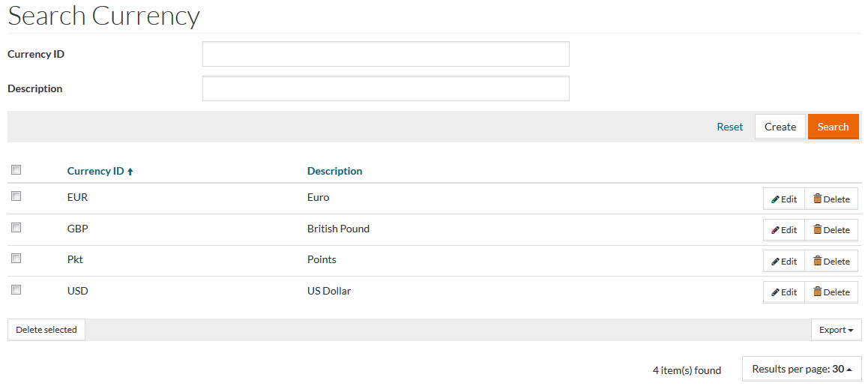Reset the search form
This screenshot has width=868, height=386.
point(729,127)
